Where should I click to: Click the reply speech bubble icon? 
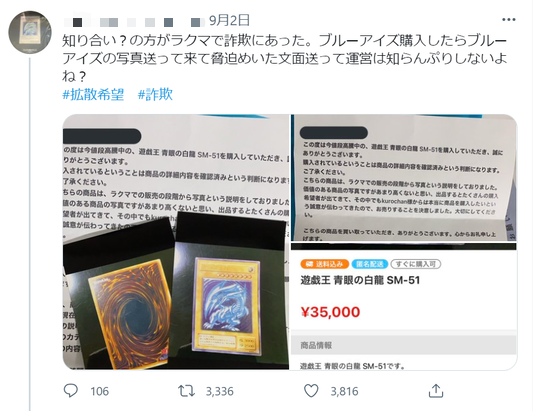(x=71, y=390)
